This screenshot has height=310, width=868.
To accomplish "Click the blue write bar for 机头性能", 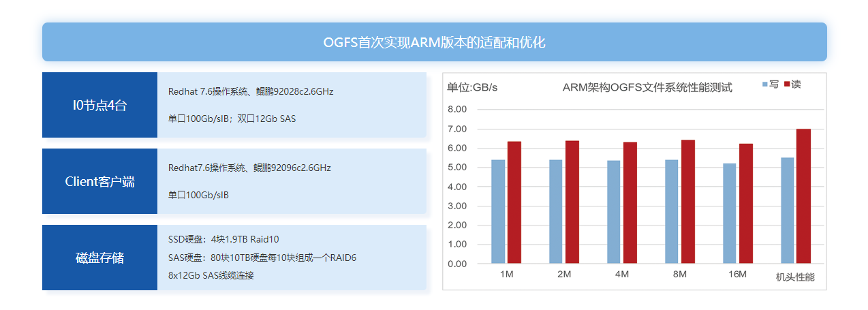I will click(788, 211).
